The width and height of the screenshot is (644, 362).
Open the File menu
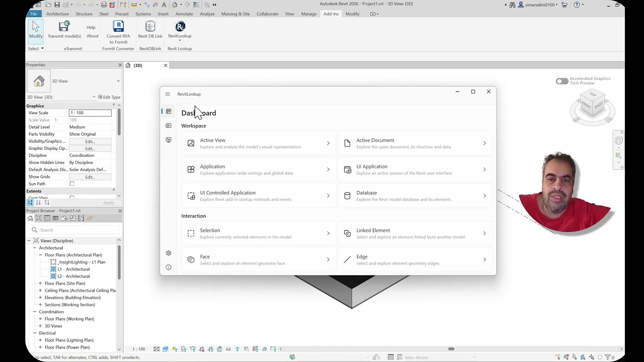(33, 14)
